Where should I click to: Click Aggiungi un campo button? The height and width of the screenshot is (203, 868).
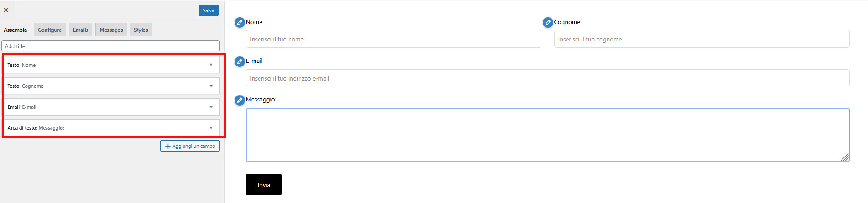190,146
